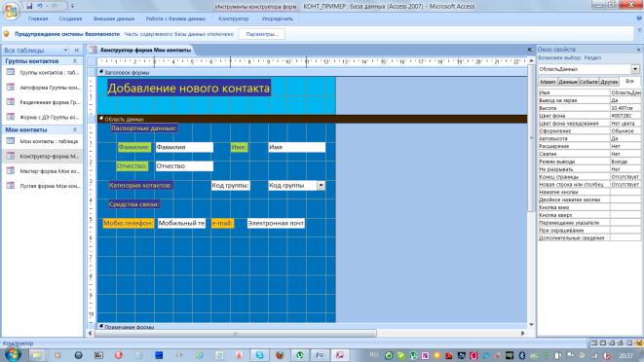Image resolution: width=644 pixels, height=362 pixels.
Task: Select the form icon beside Конструктор-форма tab
Action: (94, 50)
